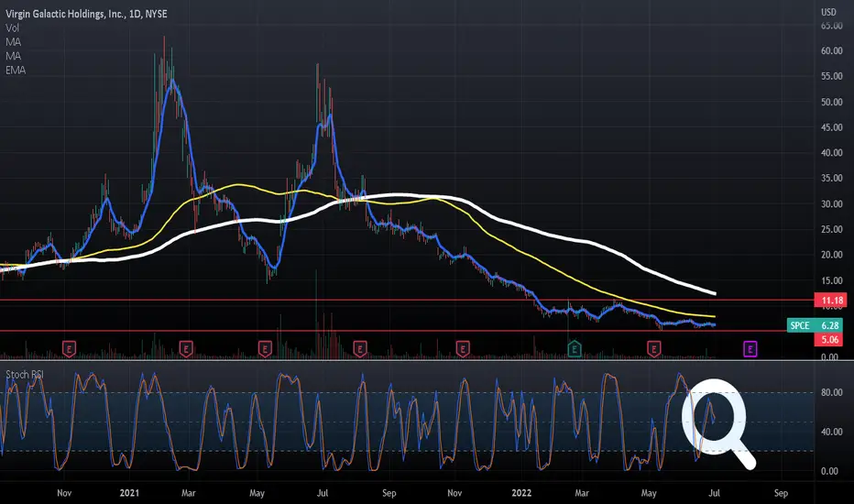Select the earnings marker near May 2022
This screenshot has height=504, width=854.
pos(653,349)
